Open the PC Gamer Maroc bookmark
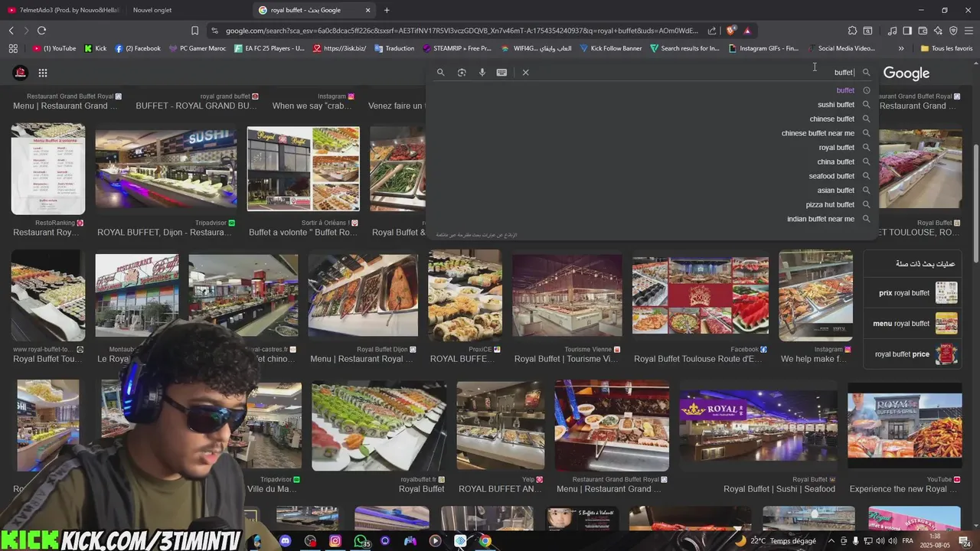Viewport: 980px width, 551px height. [197, 48]
